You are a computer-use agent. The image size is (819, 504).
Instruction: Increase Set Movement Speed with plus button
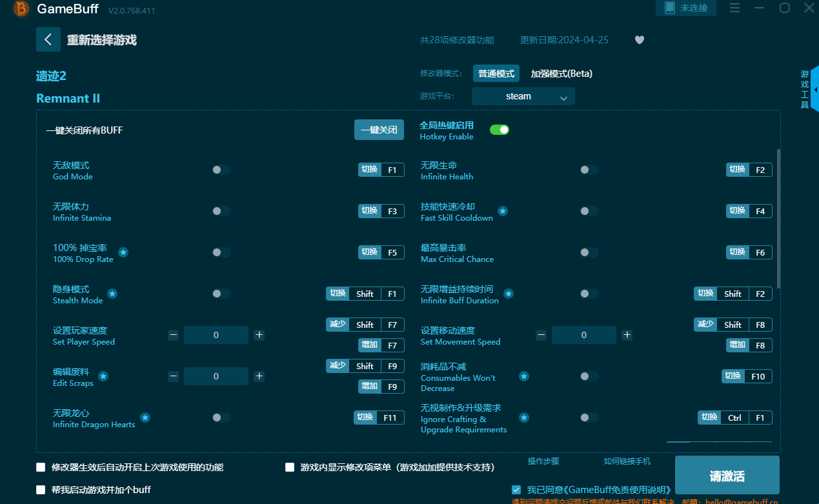pos(627,335)
